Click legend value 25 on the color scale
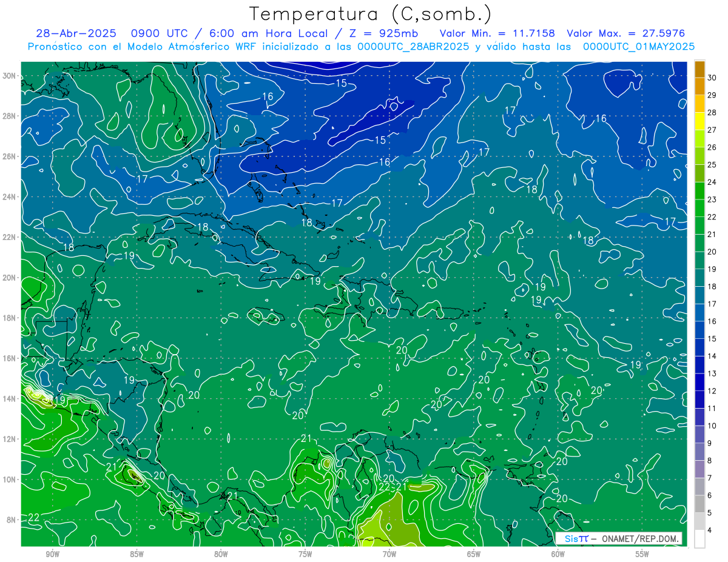This screenshot has height=562, width=728. (712, 164)
